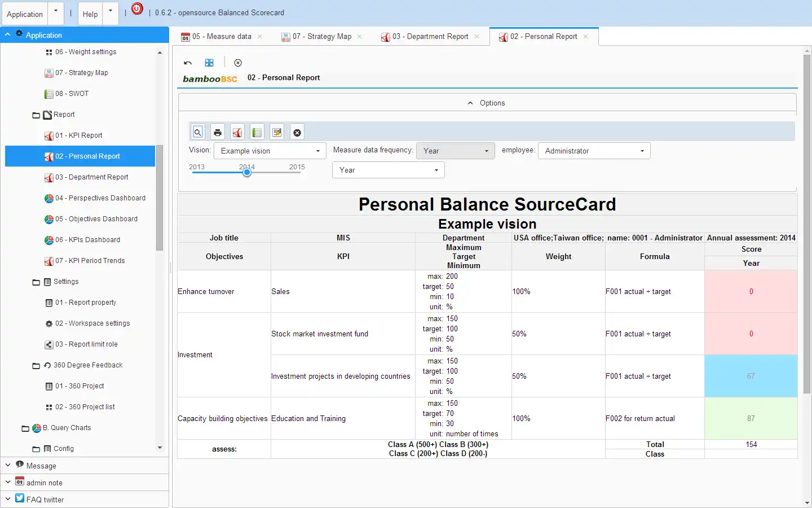Close the 05 - Measure data tab

260,37
